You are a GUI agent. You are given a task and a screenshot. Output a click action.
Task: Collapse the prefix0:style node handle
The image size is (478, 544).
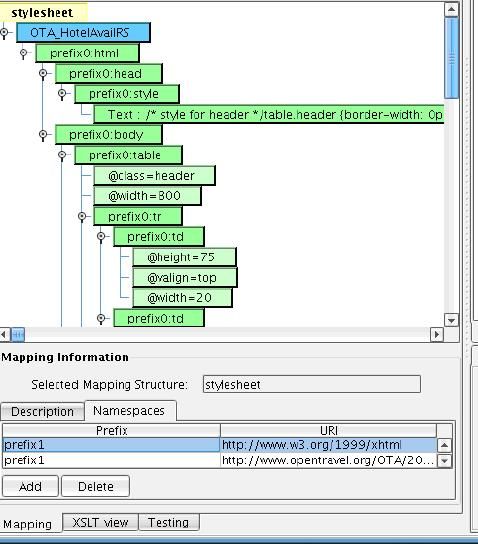(62, 94)
